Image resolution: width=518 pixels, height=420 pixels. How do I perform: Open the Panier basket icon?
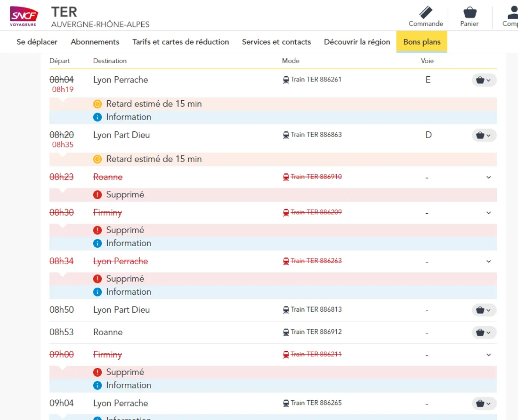[469, 13]
